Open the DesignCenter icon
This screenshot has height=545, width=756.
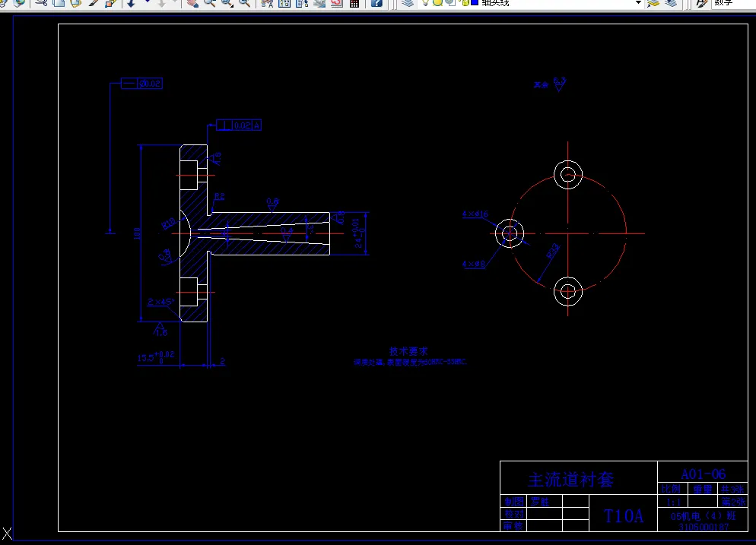point(284,3)
